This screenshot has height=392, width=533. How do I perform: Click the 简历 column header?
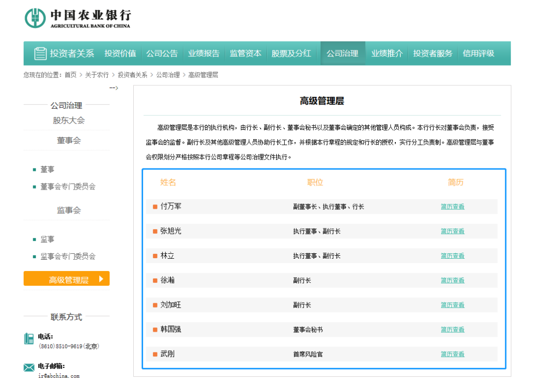(456, 182)
